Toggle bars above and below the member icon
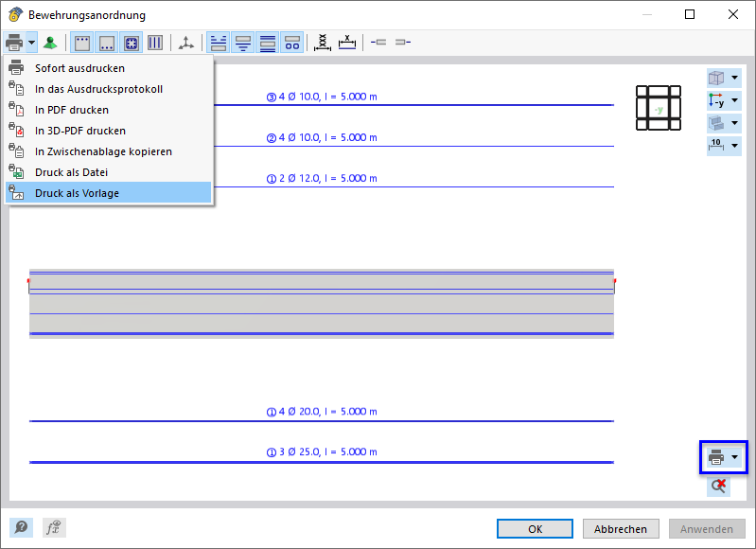Viewport: 756px width, 549px height. coord(268,43)
